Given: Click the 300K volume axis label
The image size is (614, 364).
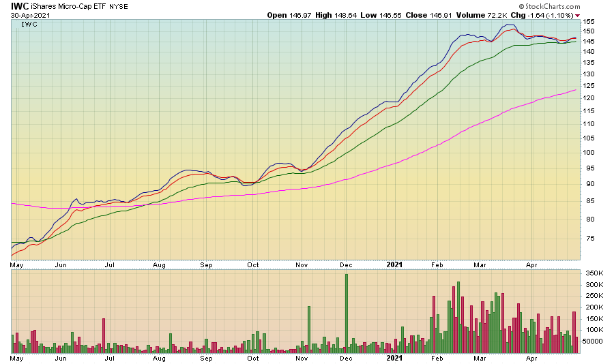Looking at the screenshot, I should [594, 285].
